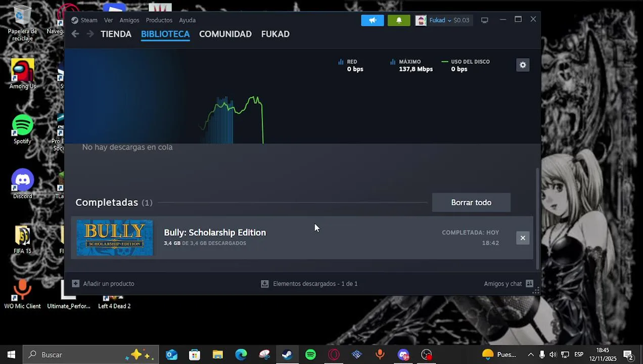
Task: Click the downloads page scrollbar
Action: click(x=537, y=218)
